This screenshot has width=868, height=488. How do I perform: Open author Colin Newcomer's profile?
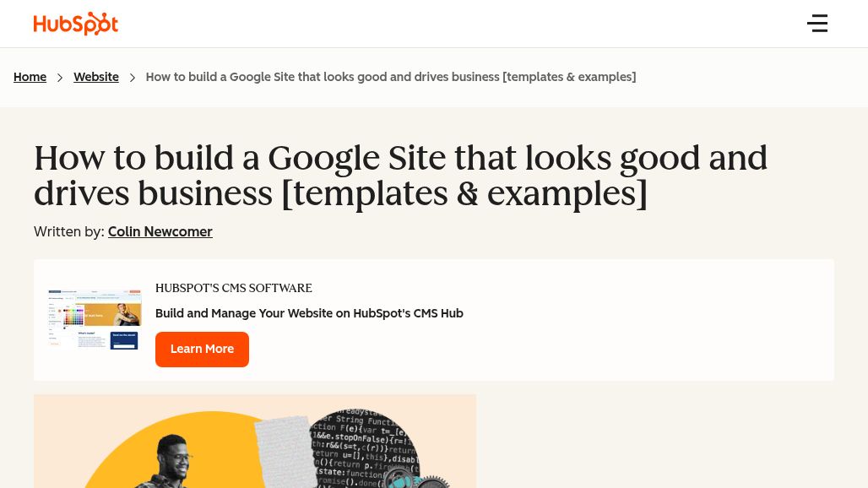tap(160, 231)
